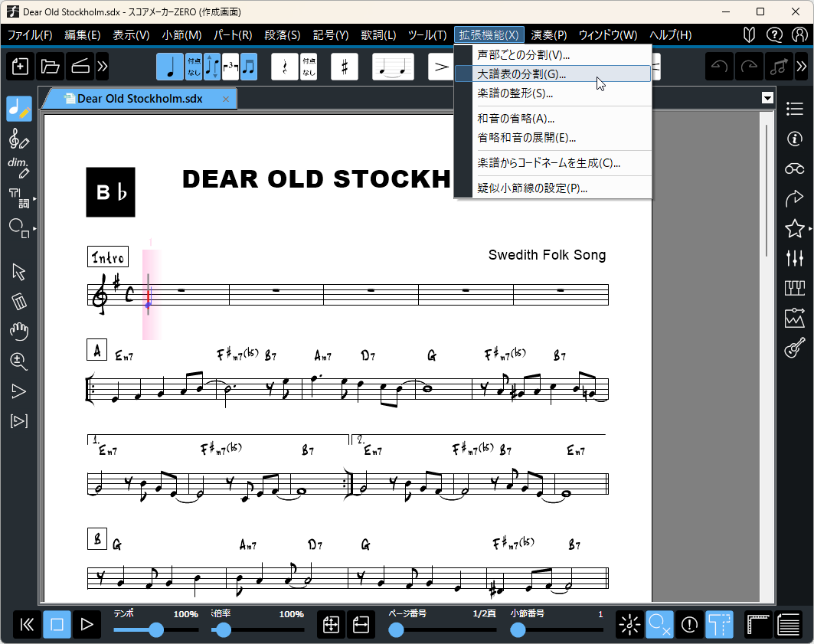The width and height of the screenshot is (814, 644).
Task: Choose 大譜表の分割(G)... menu entry
Action: (x=553, y=74)
